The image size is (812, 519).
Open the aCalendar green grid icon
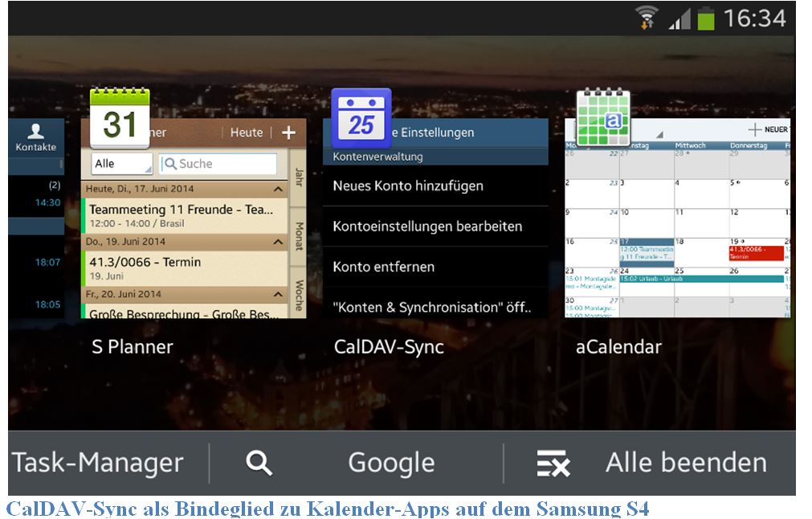[602, 118]
